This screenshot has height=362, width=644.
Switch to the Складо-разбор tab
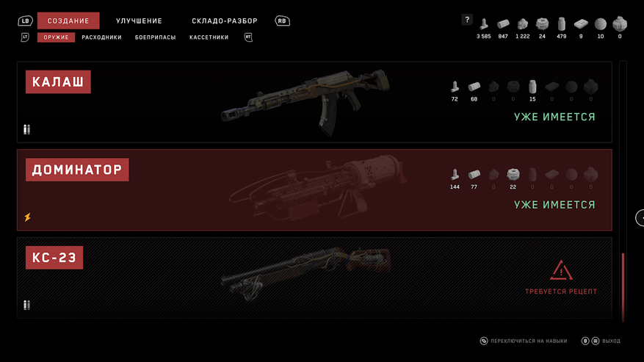224,21
